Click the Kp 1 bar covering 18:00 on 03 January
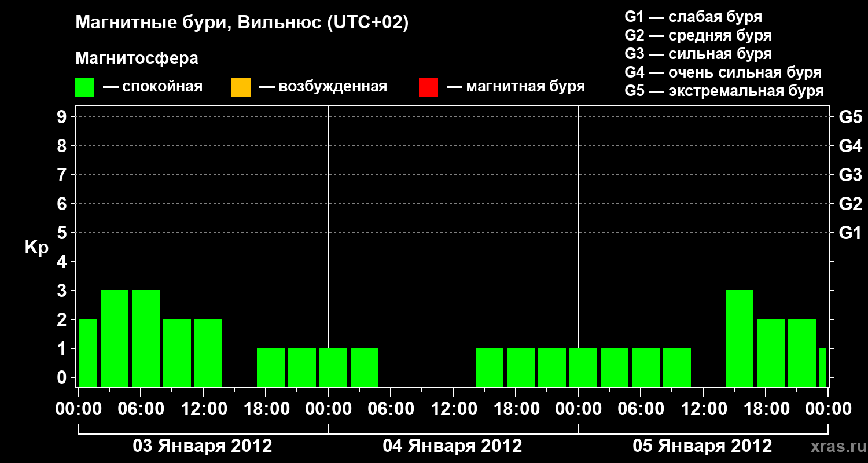Viewport: 868px width, 463px height. pyautogui.click(x=271, y=367)
